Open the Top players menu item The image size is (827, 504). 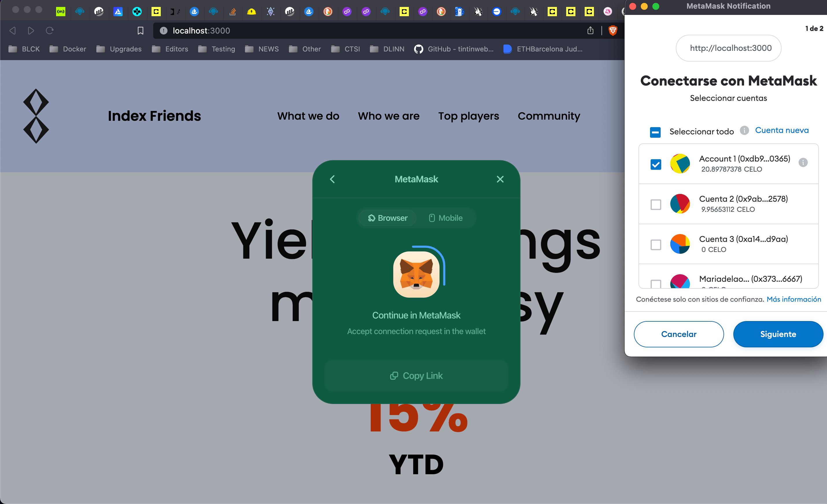click(468, 116)
